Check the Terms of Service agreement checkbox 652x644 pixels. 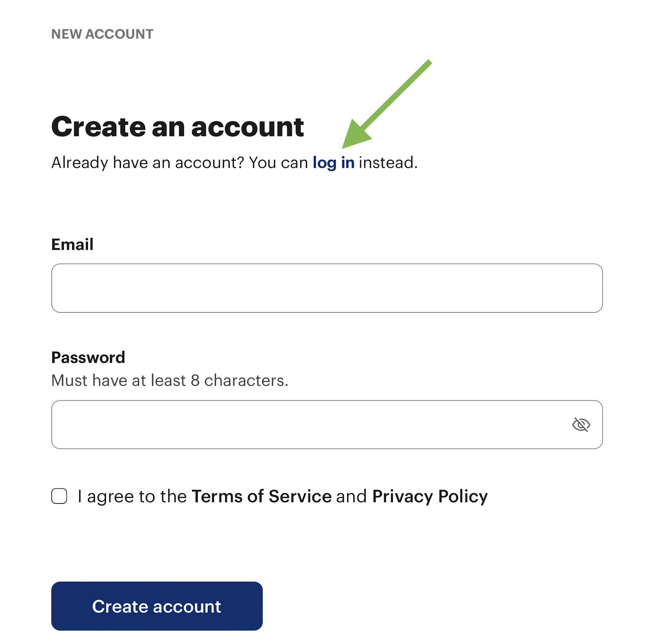(59, 496)
